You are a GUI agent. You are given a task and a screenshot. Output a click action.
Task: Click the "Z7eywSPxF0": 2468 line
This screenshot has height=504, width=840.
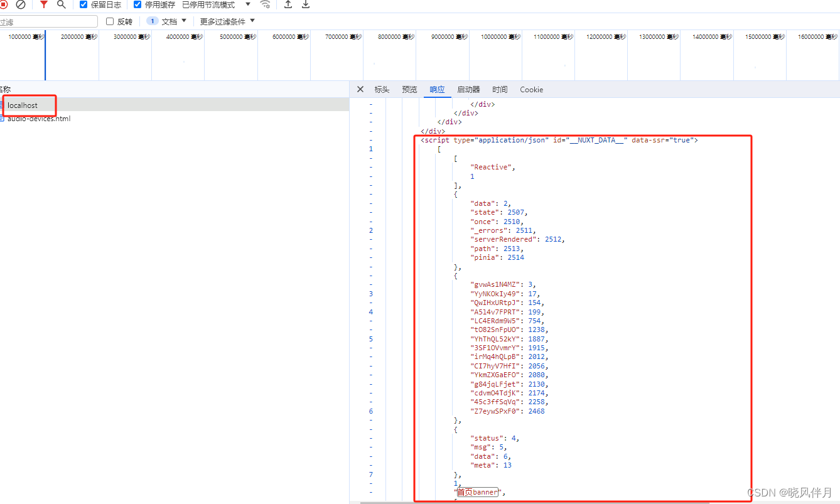point(508,411)
